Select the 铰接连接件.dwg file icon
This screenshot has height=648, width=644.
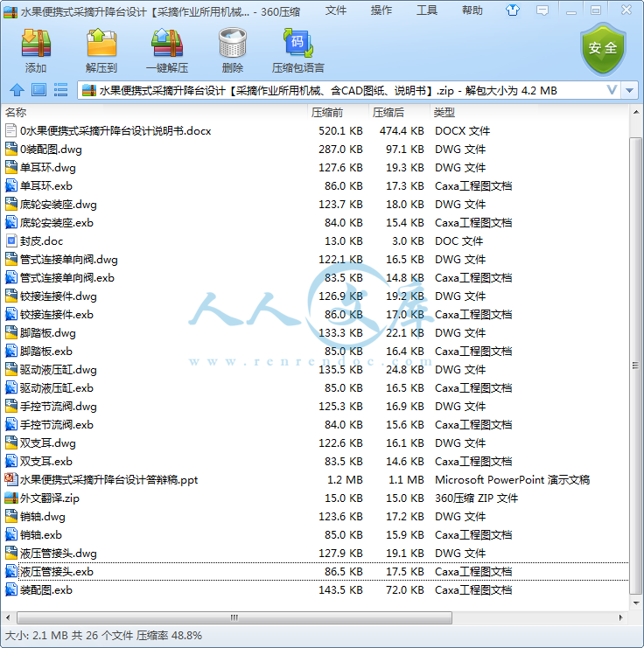coord(11,296)
